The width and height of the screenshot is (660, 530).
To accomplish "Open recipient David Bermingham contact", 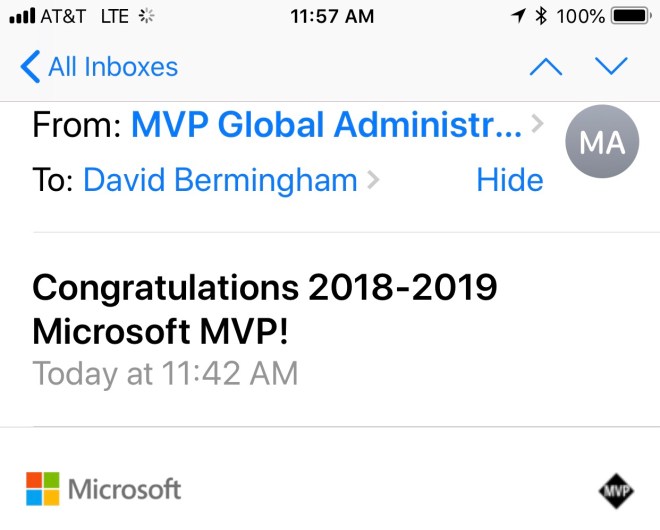I will 220,180.
